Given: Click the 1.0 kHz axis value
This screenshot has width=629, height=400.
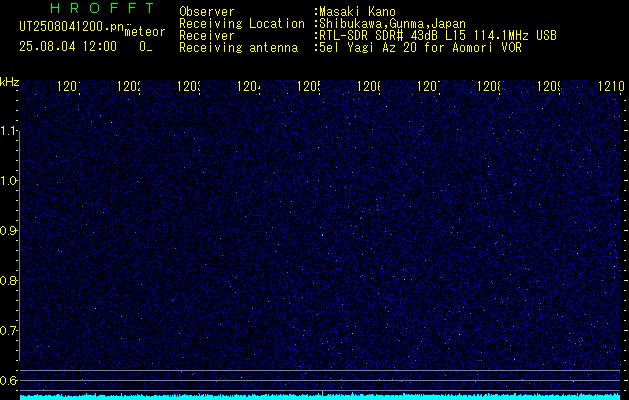Looking at the screenshot, I should coord(9,181).
